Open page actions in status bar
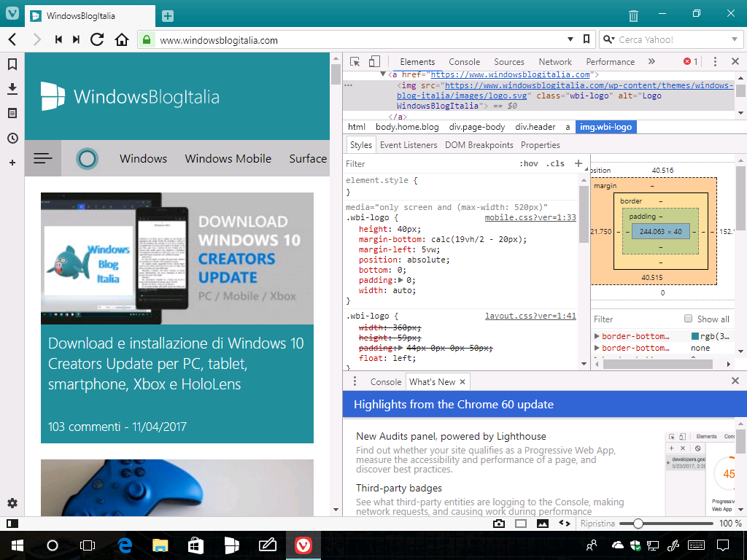Image resolution: width=747 pixels, height=560 pixels. [565, 524]
